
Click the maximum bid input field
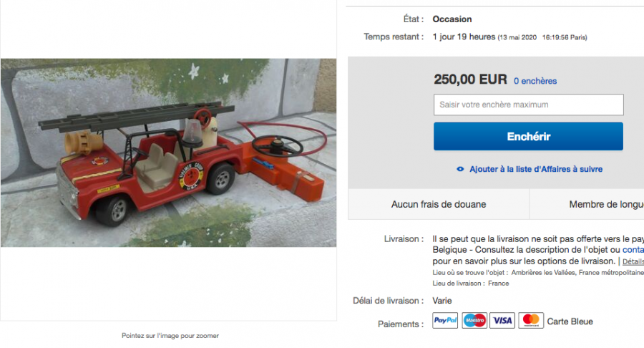(x=528, y=105)
